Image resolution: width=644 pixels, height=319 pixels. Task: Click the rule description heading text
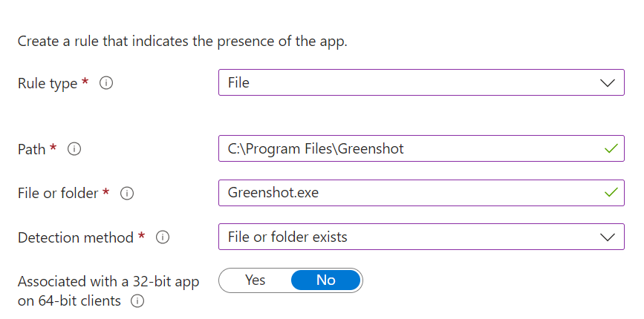(x=183, y=42)
